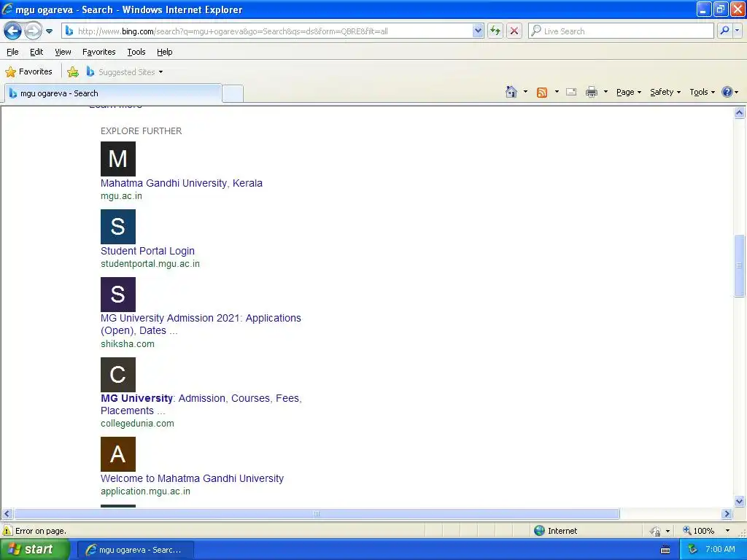
Task: Click the vertical scrollbar up arrow
Action: (740, 113)
